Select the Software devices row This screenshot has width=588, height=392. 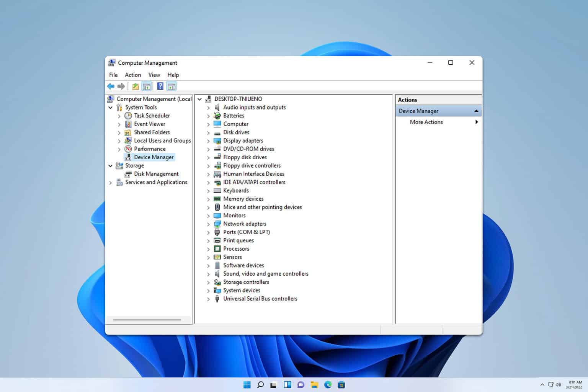point(243,265)
